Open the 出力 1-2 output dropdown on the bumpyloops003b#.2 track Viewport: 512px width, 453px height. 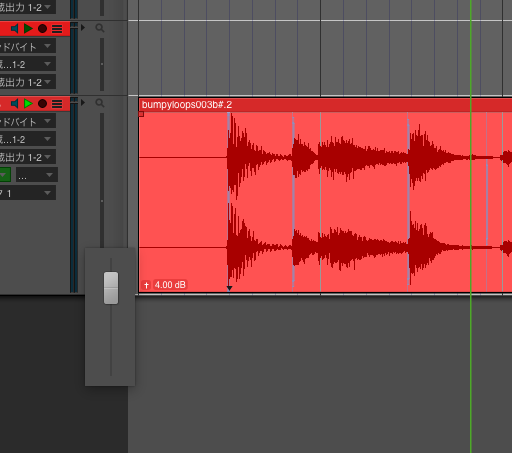point(27,157)
